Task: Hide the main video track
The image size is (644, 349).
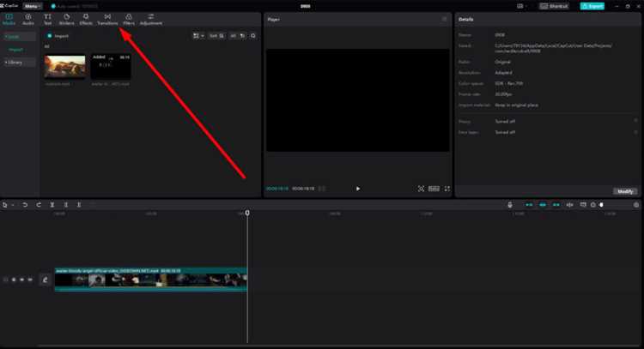Action: (x=21, y=280)
